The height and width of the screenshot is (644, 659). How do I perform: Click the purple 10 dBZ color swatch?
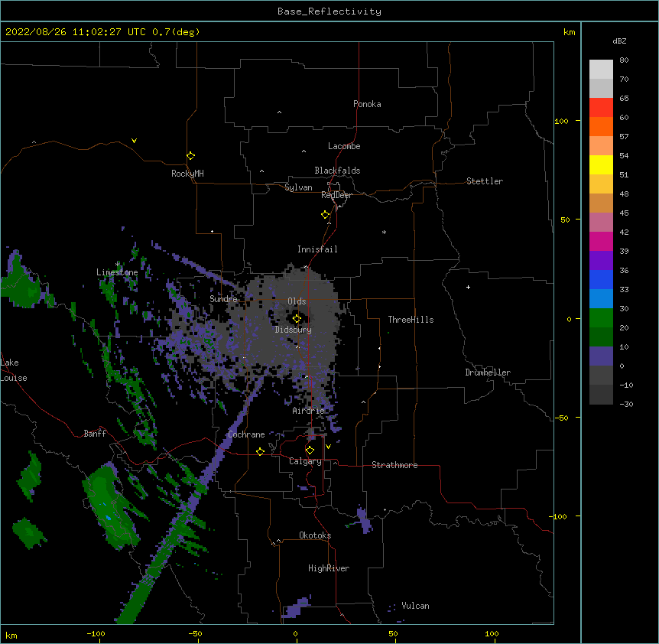click(601, 356)
